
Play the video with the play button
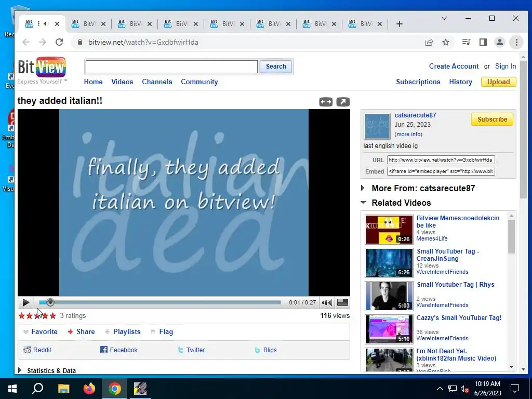pyautogui.click(x=26, y=302)
